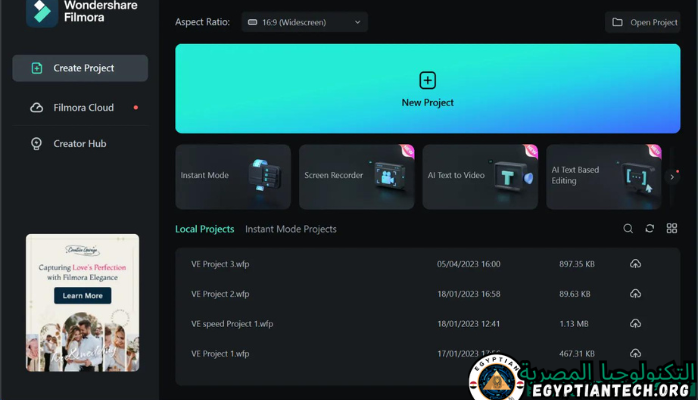The image size is (698, 400).
Task: Select VE speed Project 1.wfp
Action: pyautogui.click(x=427, y=323)
